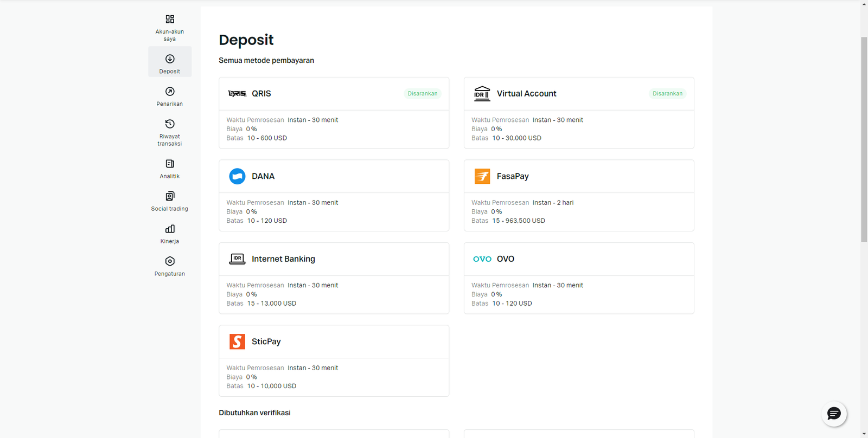The height and width of the screenshot is (438, 868).
Task: Select the Analitik sidebar icon
Action: click(x=170, y=164)
